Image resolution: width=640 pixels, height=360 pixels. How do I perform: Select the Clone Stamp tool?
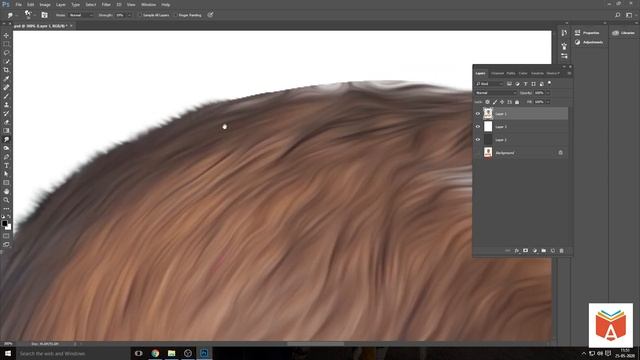pyautogui.click(x=6, y=105)
